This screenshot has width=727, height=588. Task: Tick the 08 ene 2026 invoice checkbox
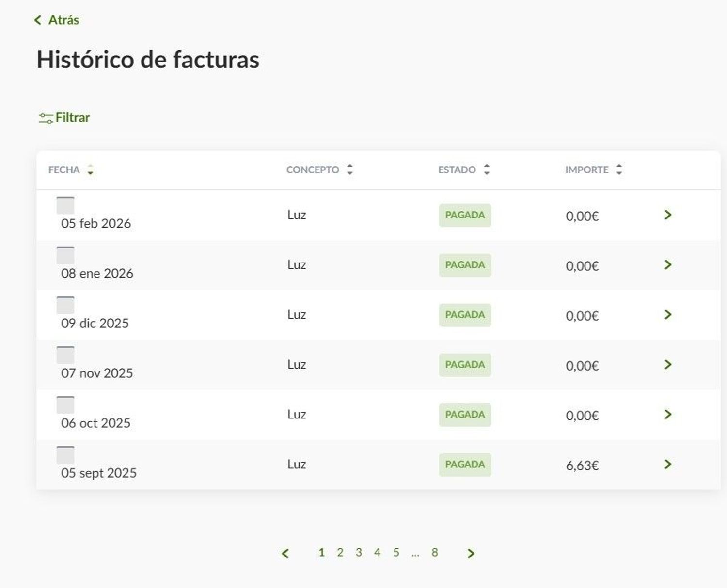[65, 255]
